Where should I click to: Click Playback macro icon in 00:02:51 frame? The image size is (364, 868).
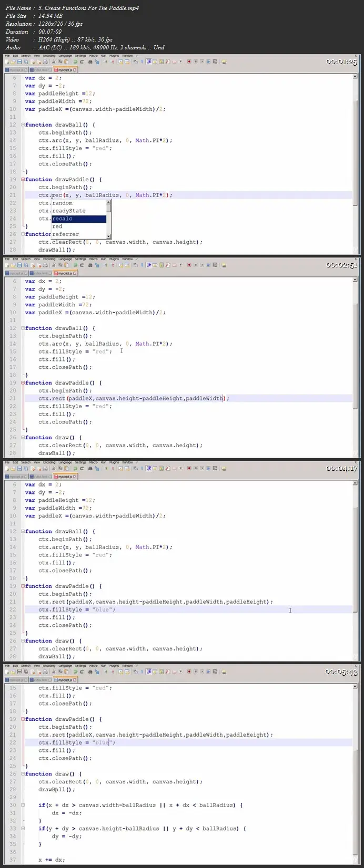pyautogui.click(x=202, y=265)
